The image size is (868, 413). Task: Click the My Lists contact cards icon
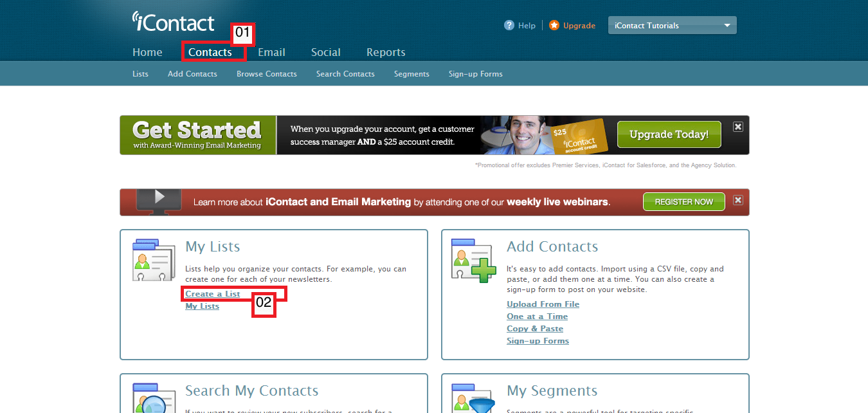[154, 260]
